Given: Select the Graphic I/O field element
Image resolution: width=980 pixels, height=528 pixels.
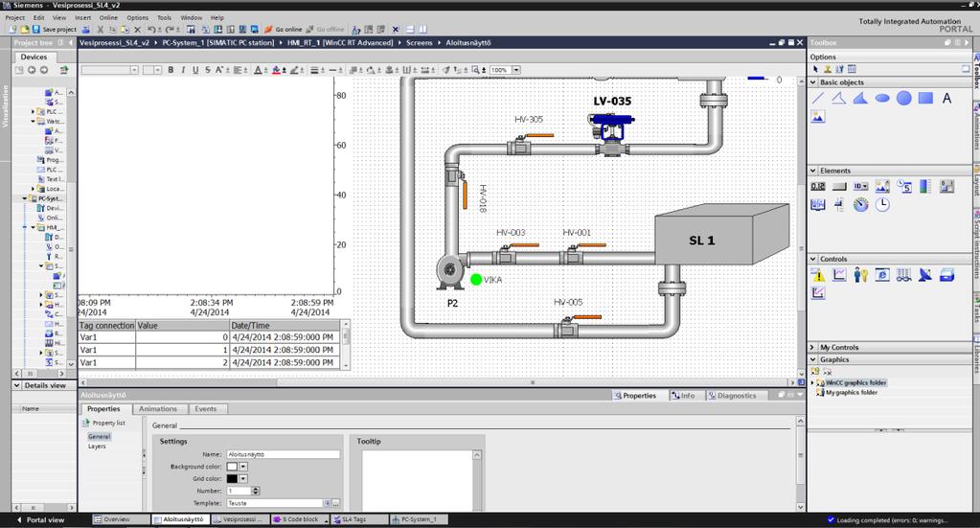Looking at the screenshot, I should pos(882,186).
